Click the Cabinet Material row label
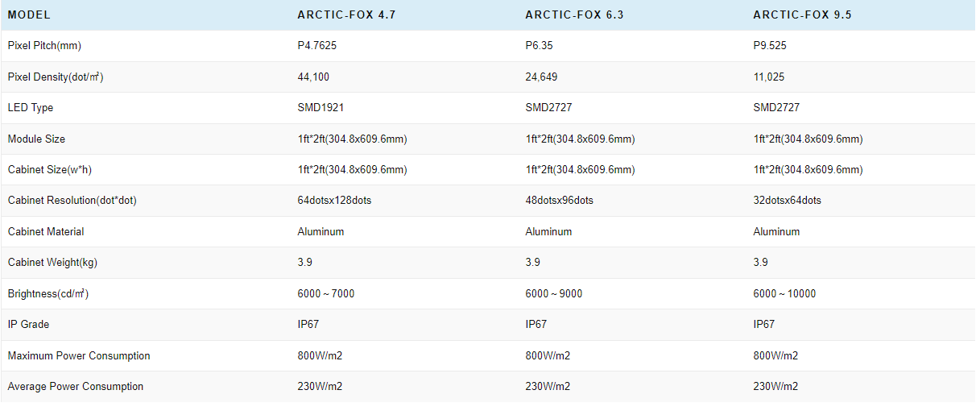Viewport: 980px width, 415px height. 46,231
